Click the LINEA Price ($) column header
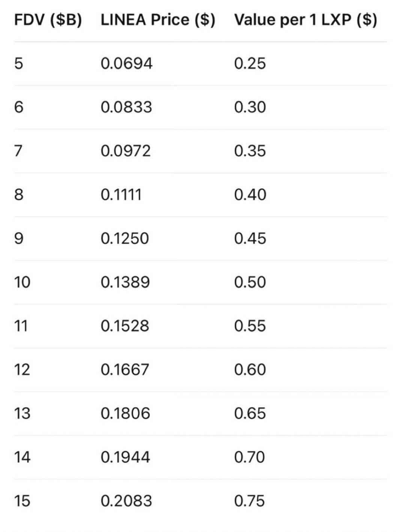 [158, 20]
